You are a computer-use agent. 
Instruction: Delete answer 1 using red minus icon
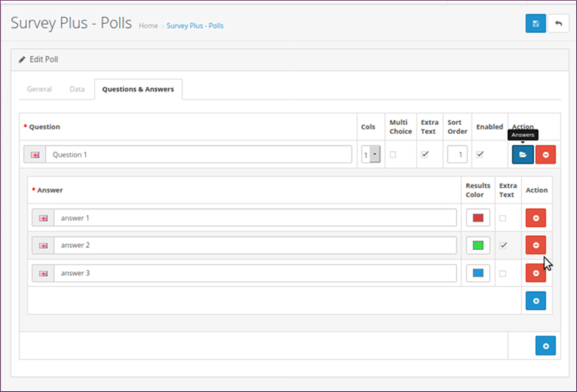[536, 218]
